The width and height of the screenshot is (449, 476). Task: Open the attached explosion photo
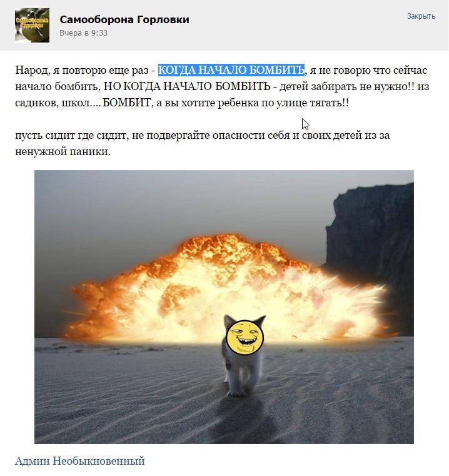pyautogui.click(x=224, y=307)
